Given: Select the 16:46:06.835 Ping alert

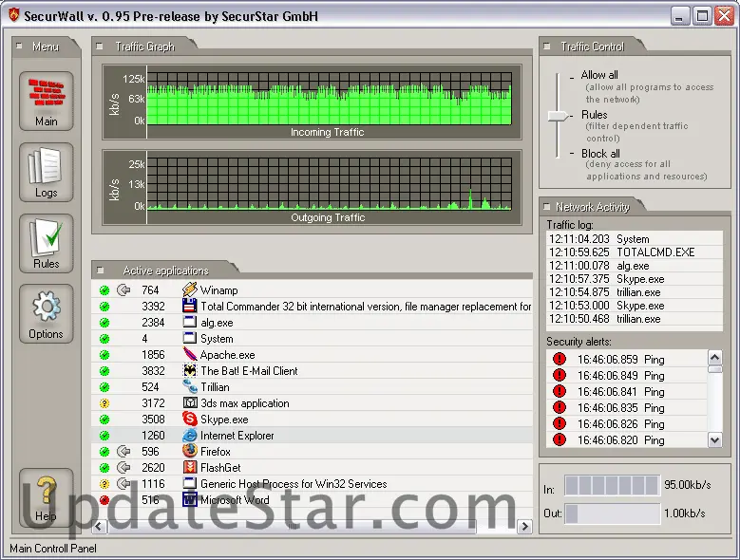Looking at the screenshot, I should click(627, 408).
